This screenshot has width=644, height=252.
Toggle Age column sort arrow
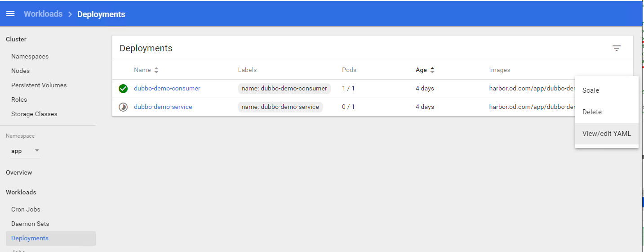(432, 70)
